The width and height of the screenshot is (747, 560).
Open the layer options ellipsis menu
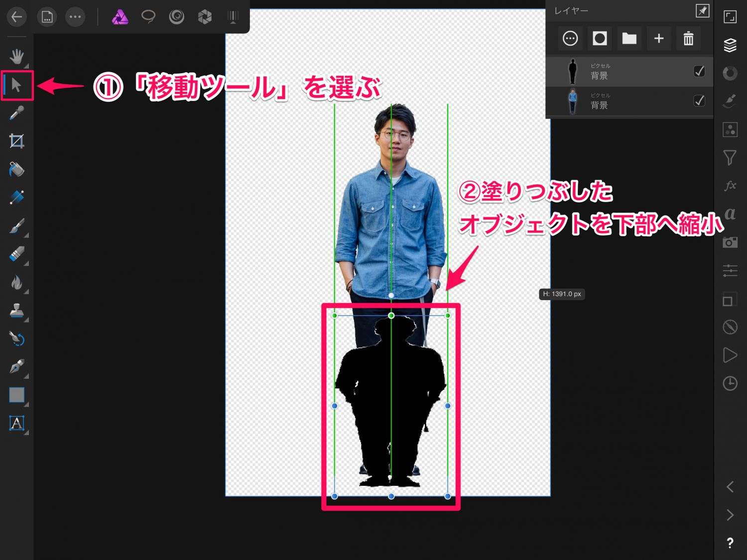click(x=570, y=38)
